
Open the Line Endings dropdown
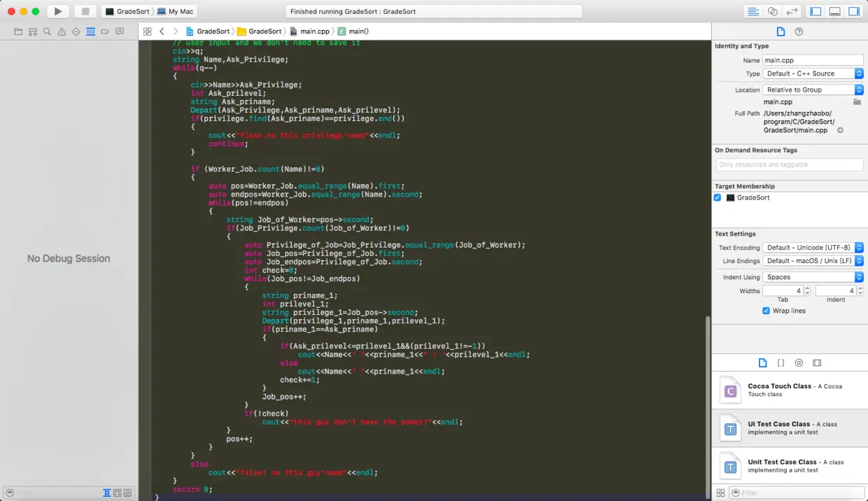[813, 261]
